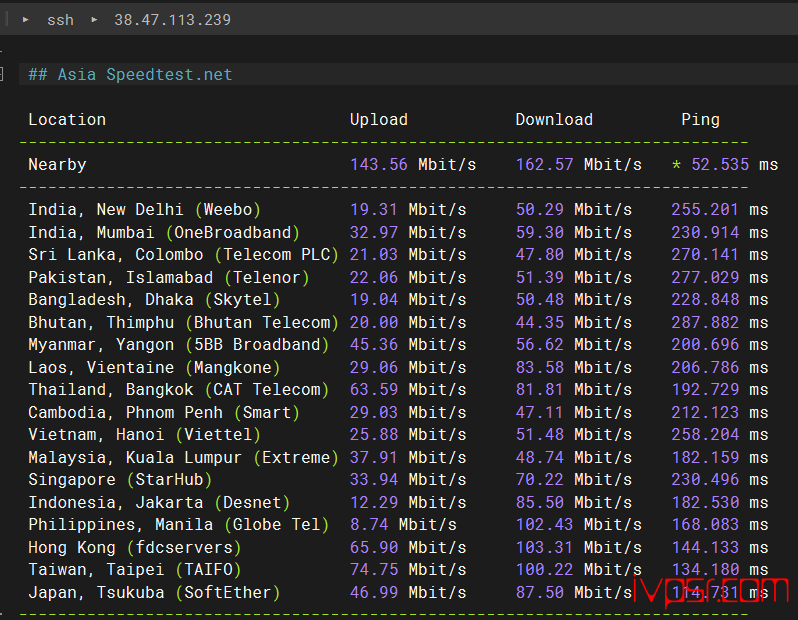Click Kuala Lumpur ping 182.159 ms
Screen dimensions: 798x620
click(720, 458)
